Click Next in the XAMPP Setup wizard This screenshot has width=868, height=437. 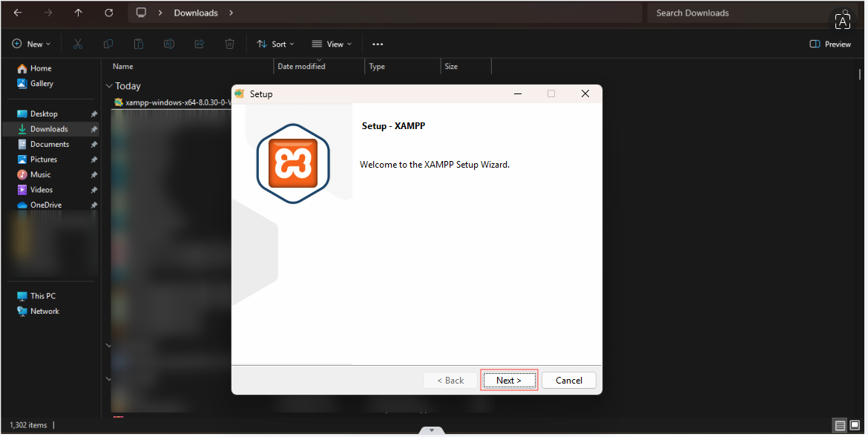(509, 381)
